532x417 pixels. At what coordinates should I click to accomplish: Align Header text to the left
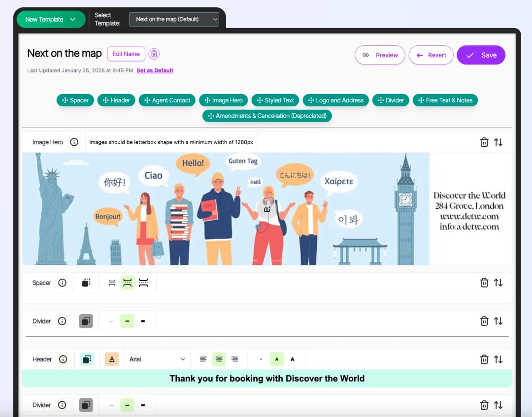tap(203, 359)
